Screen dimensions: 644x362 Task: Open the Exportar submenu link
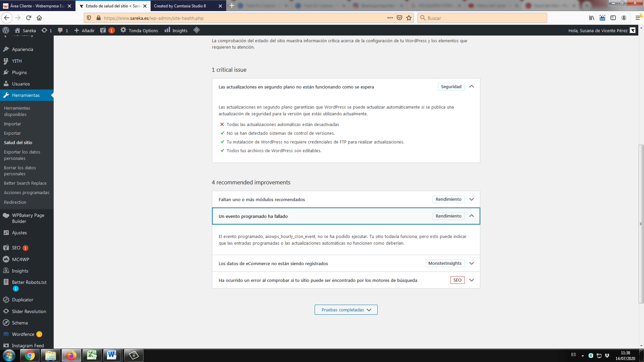(12, 133)
